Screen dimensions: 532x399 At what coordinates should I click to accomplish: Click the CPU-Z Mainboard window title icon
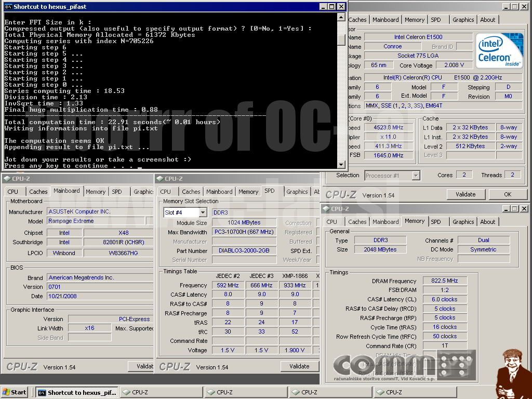click(7, 179)
